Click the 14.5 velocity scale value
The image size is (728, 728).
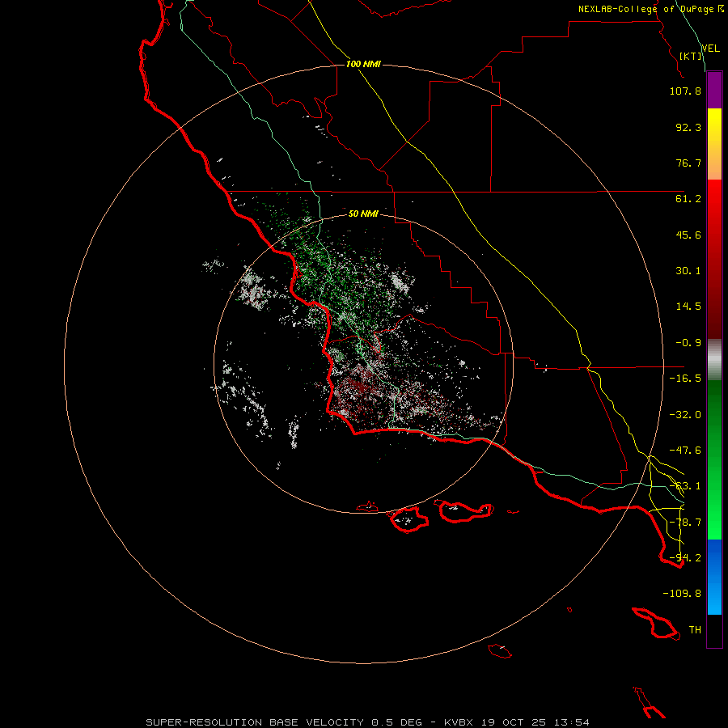click(688, 307)
